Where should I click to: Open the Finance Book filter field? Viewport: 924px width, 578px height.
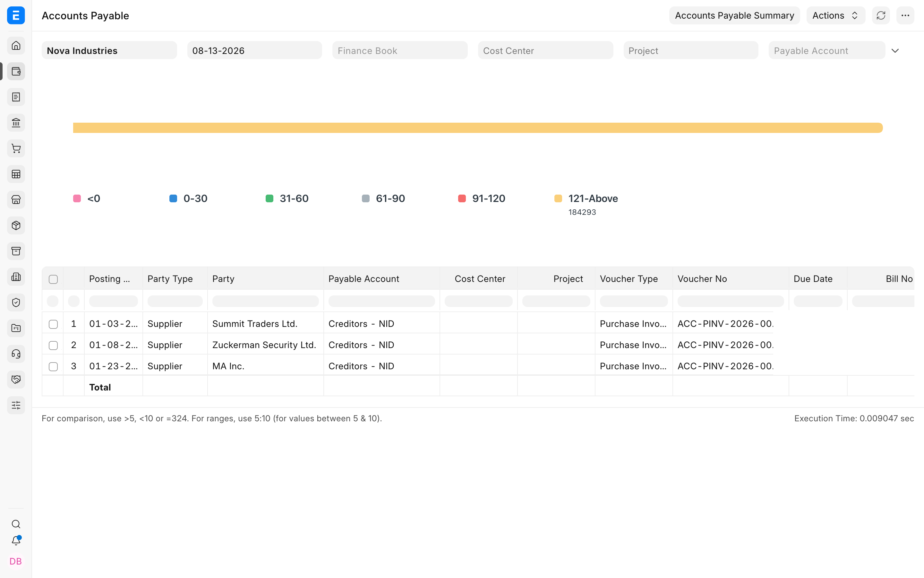400,50
